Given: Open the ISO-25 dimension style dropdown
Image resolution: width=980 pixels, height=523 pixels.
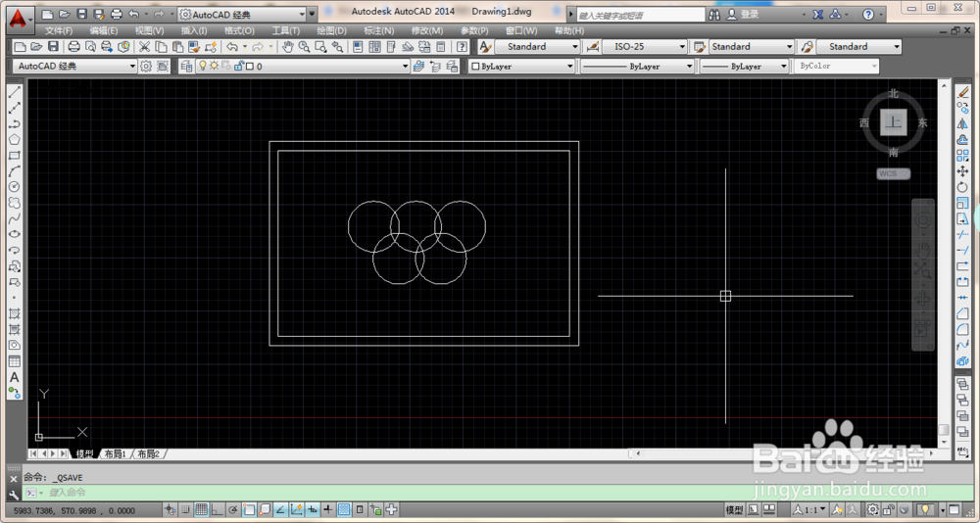Looking at the screenshot, I should pos(645,46).
